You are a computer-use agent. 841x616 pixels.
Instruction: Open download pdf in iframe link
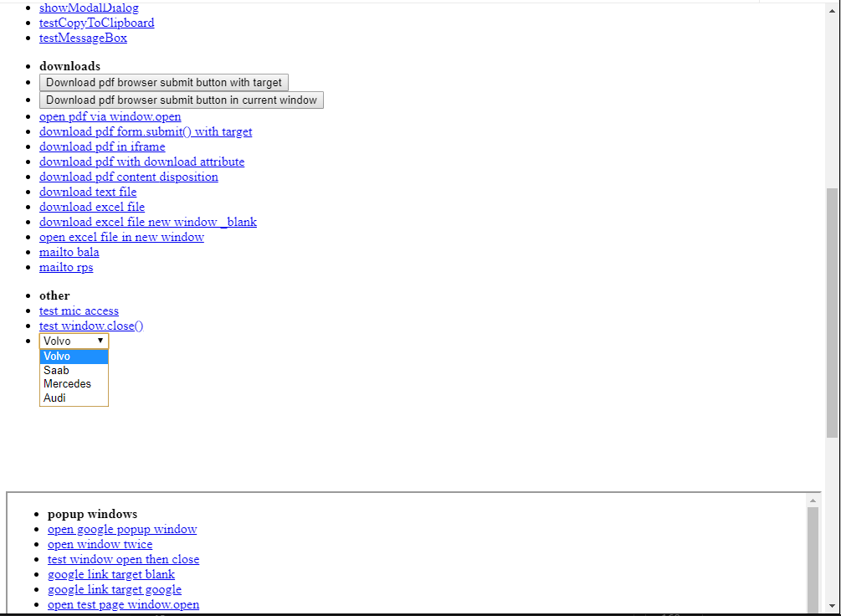[102, 146]
